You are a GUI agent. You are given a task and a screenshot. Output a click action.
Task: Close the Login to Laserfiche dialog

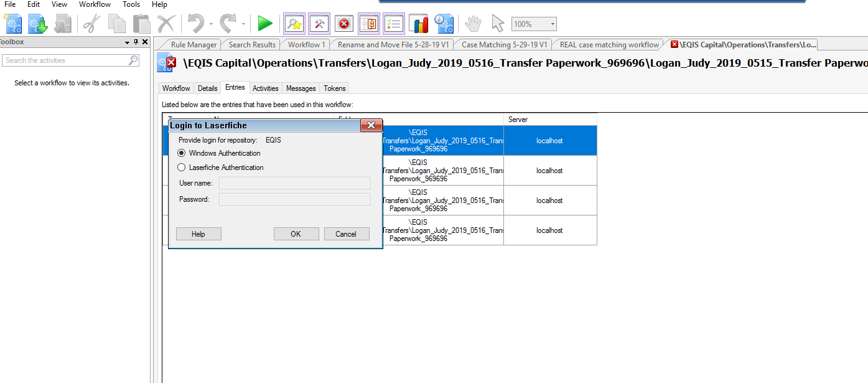coord(371,125)
